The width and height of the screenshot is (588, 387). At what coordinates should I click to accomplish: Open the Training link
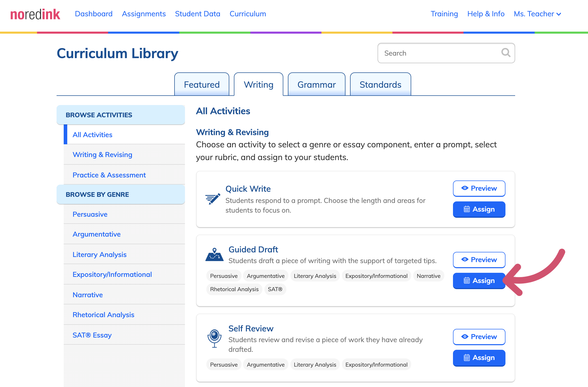coord(444,14)
